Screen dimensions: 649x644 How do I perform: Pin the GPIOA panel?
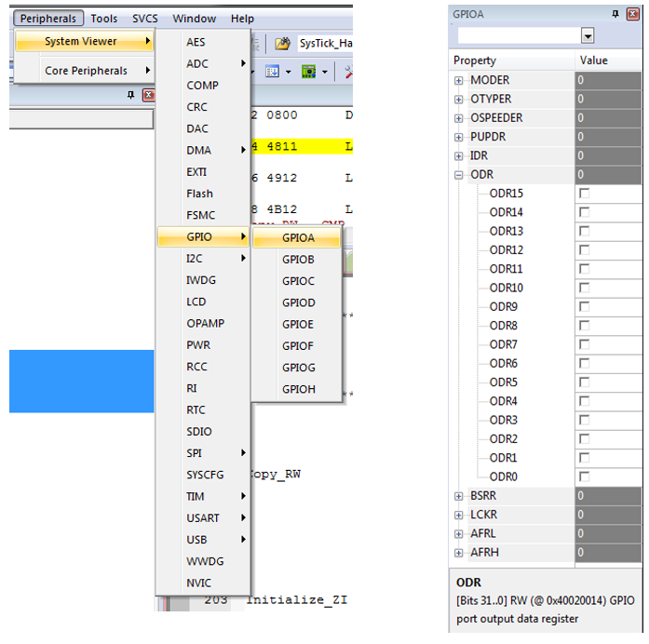[x=615, y=15]
